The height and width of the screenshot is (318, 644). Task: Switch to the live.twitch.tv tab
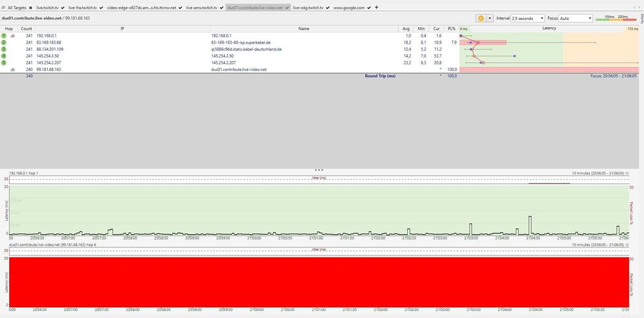point(47,7)
